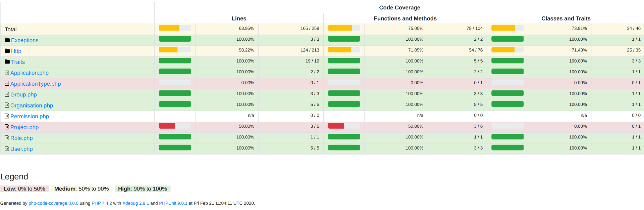Click the file icon beside Group.php
Viewport: 644px width, 210px height.
tap(7, 94)
